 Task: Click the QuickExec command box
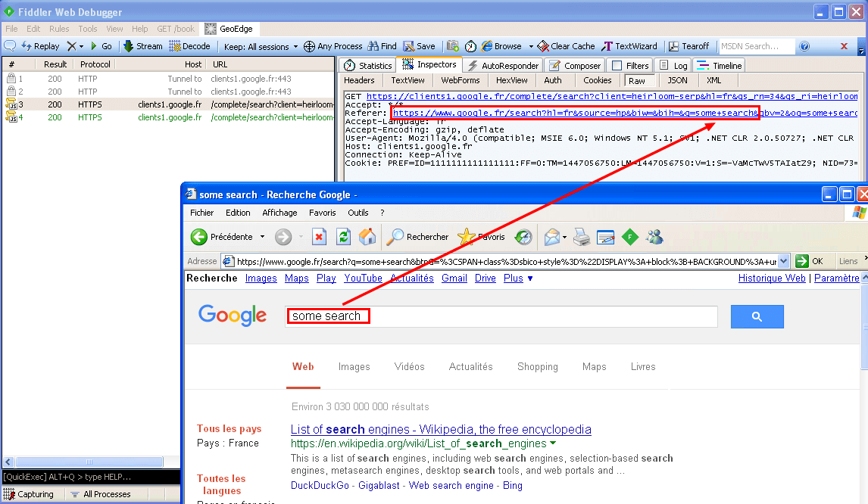pos(90,477)
